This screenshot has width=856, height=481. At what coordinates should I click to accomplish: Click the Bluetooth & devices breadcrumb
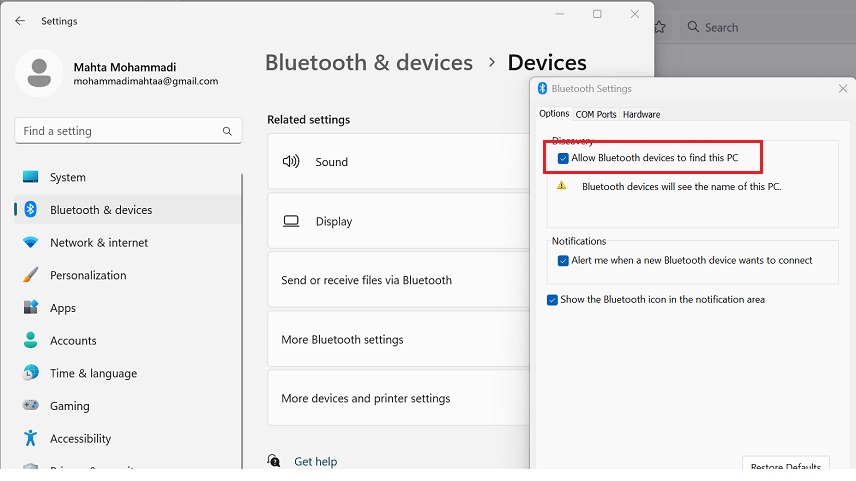(369, 63)
